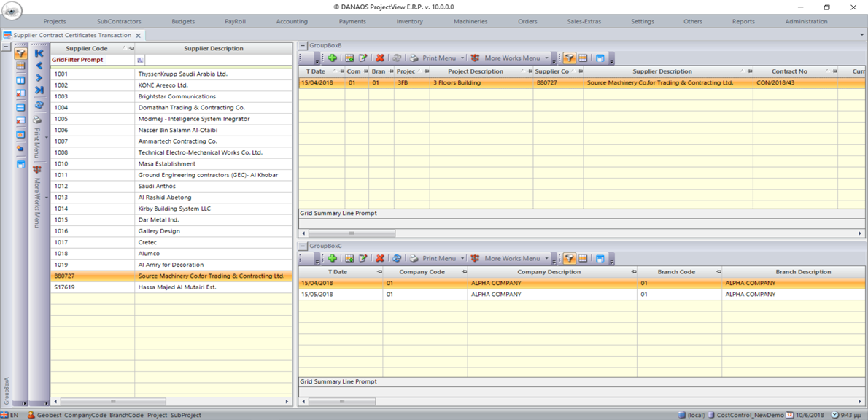The image size is (868, 420).
Task: Click the More Works Menu button in GroupBoxB
Action: [514, 58]
